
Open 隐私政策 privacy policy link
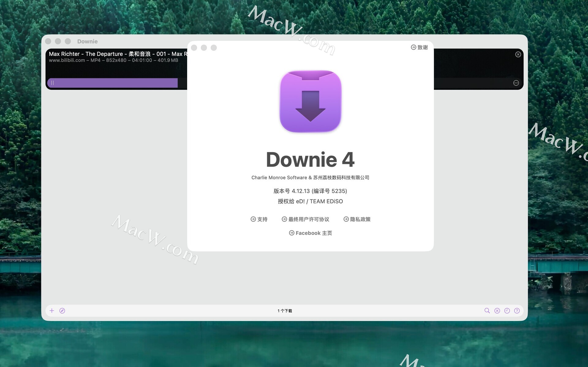pyautogui.click(x=357, y=219)
